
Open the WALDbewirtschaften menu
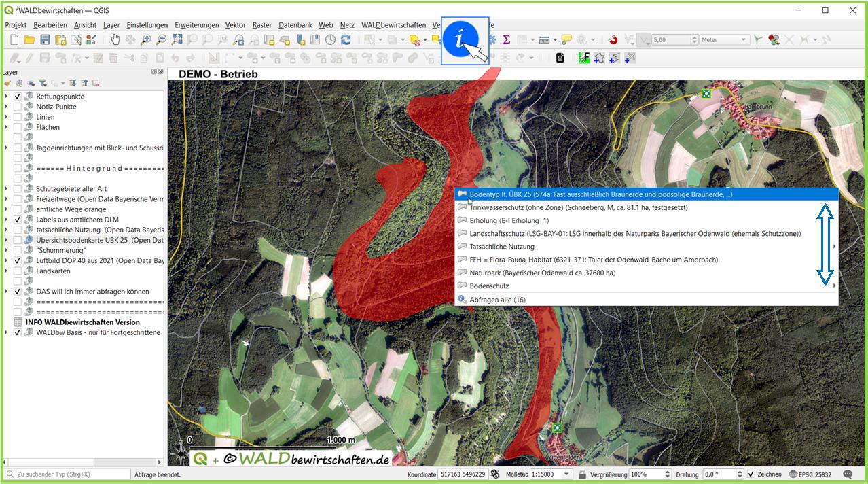tap(393, 25)
